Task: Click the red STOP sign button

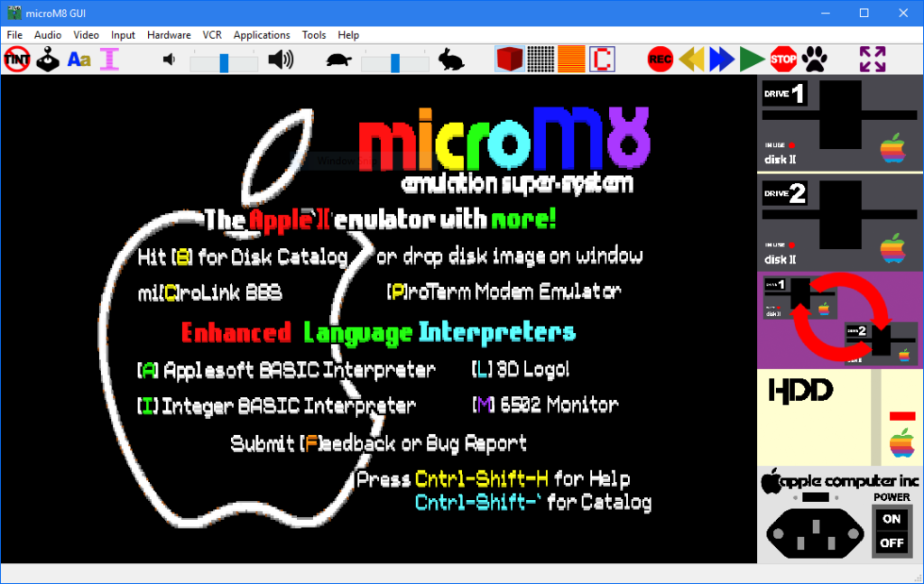Action: [783, 60]
